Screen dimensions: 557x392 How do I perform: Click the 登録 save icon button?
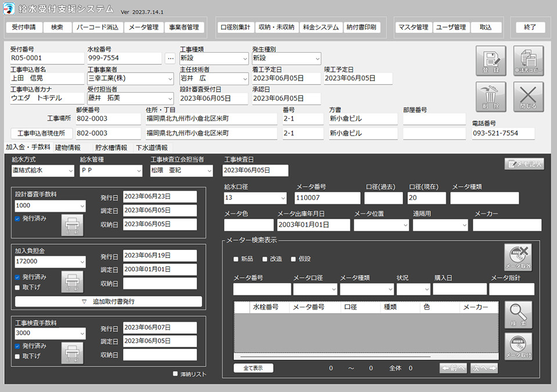490,60
